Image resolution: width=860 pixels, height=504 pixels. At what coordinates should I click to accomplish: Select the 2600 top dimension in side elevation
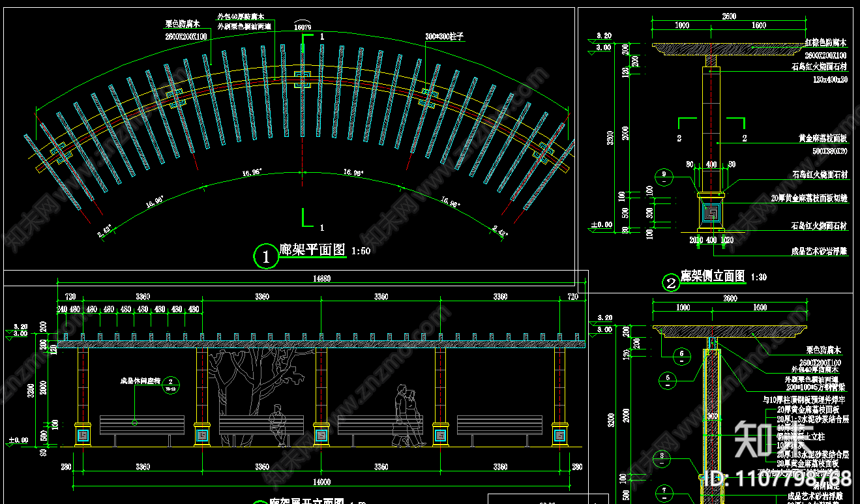[x=729, y=16]
